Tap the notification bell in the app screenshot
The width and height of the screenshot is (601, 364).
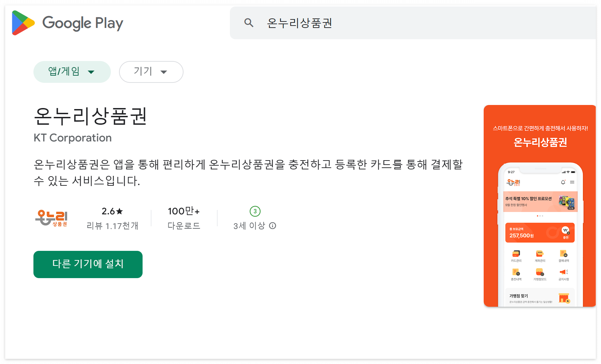pyautogui.click(x=563, y=182)
